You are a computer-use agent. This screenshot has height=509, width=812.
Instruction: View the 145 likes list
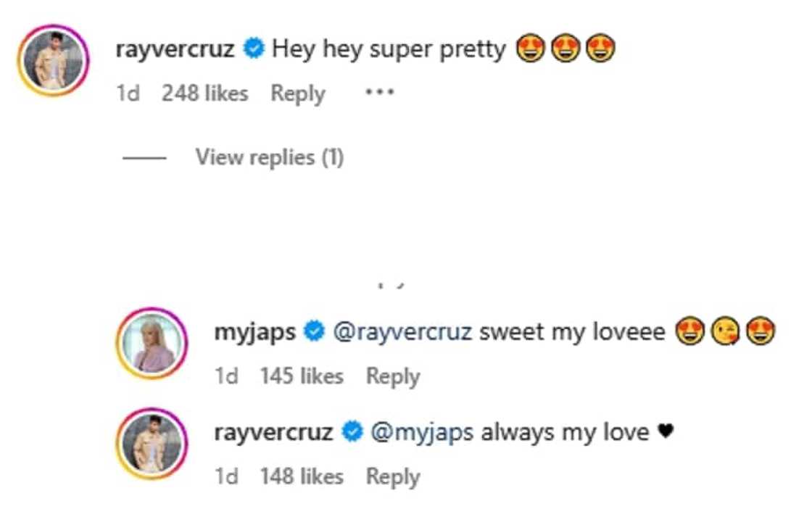click(x=302, y=376)
